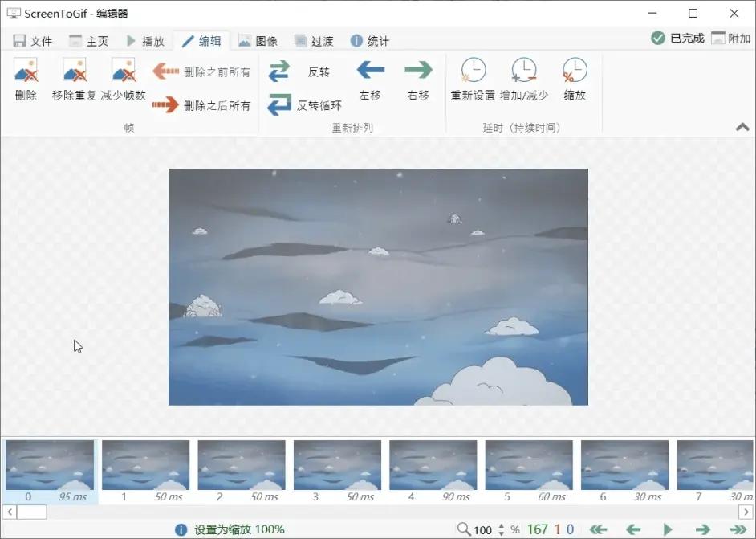
Task: Click the 缩放 delay scale clock icon
Action: [x=575, y=70]
